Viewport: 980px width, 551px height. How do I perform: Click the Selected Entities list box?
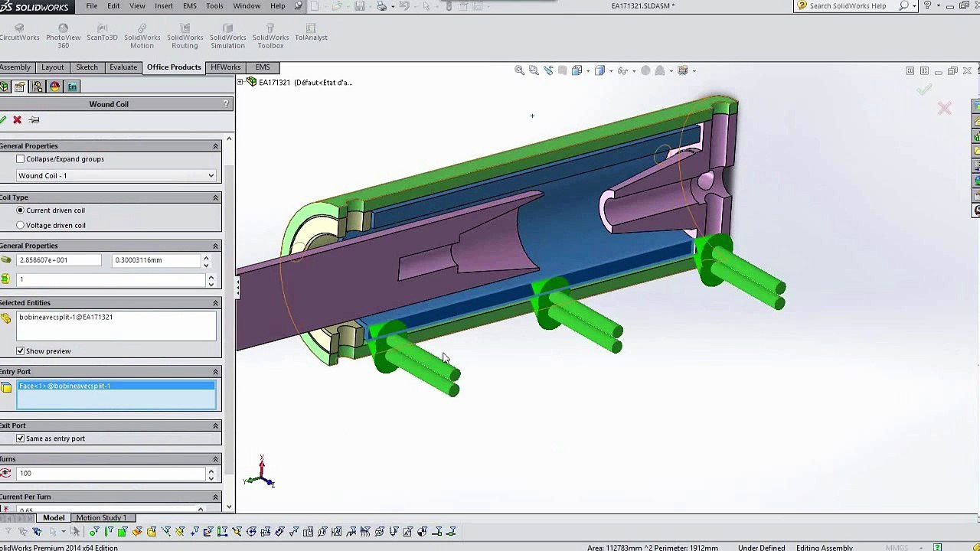click(x=116, y=326)
